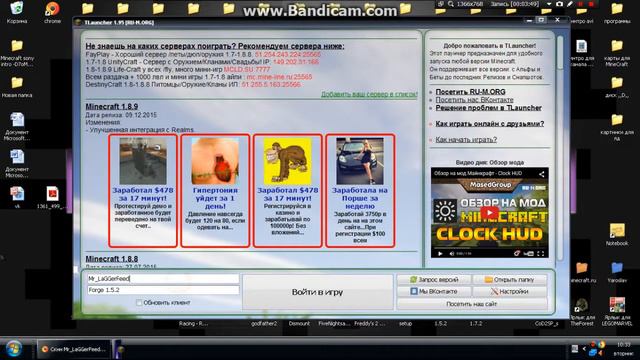Open the Forge 1.5.2 version dropdown
Viewport: 640px width, 360px height.
pos(163,290)
